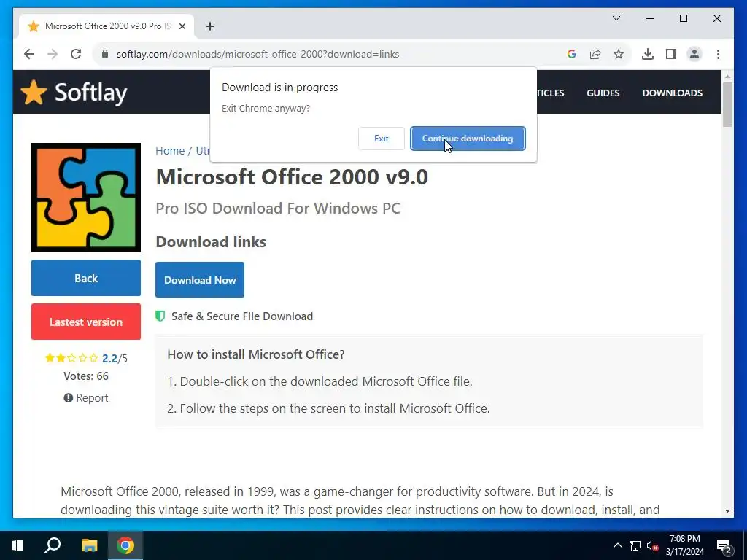Bookmark this page with star icon
The image size is (747, 560).
click(619, 54)
